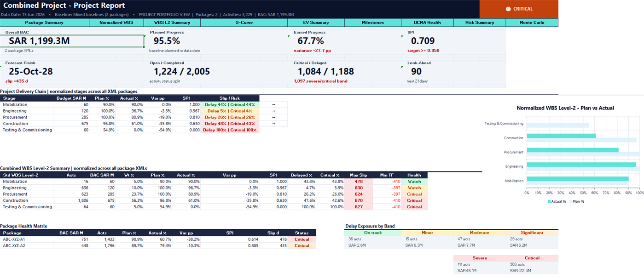Click the Planned Progress value 95.5%
Screen dimensions: 644x279
(x=167, y=41)
